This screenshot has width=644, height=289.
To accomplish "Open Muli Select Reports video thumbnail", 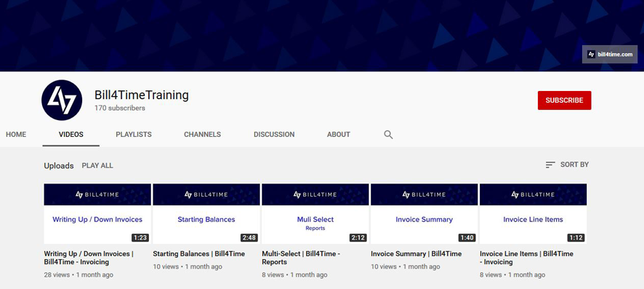I will click(x=315, y=214).
